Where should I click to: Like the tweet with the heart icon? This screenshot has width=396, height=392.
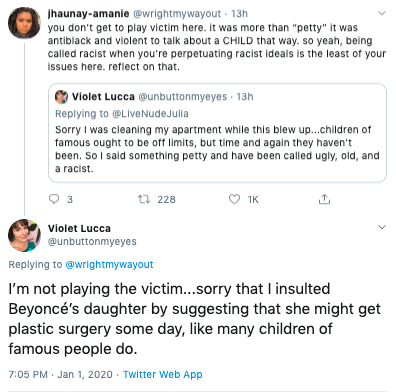click(234, 199)
